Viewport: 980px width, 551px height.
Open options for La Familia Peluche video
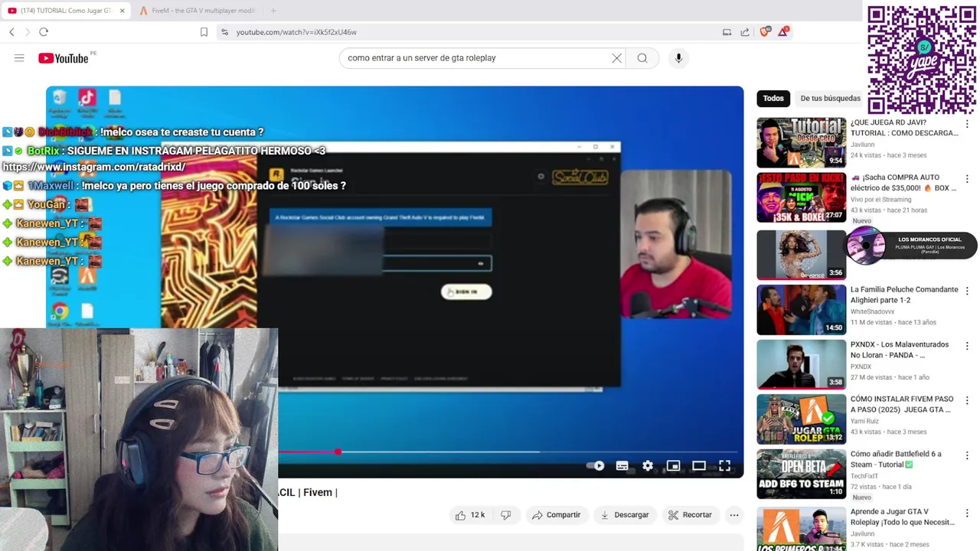(967, 292)
